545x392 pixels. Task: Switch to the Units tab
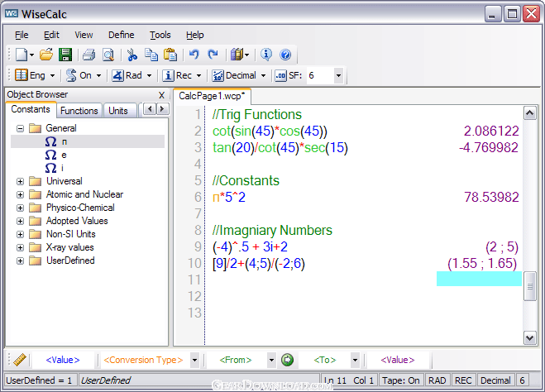(118, 111)
